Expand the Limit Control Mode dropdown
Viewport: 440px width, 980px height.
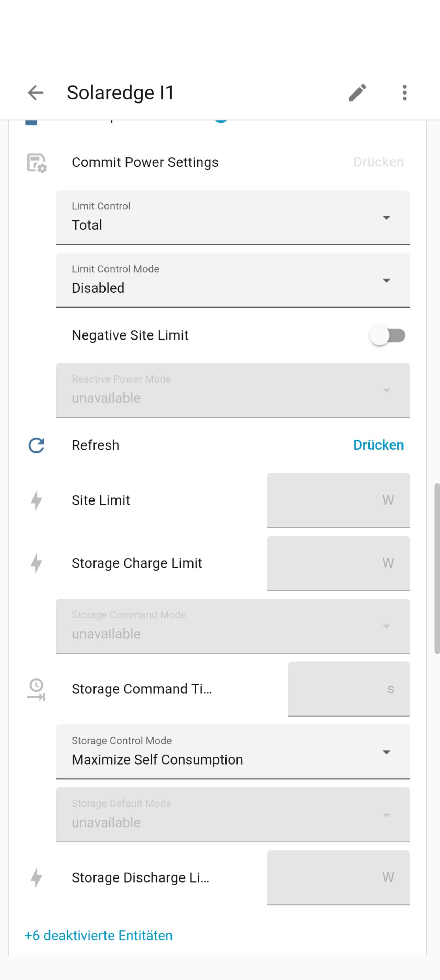tap(233, 280)
